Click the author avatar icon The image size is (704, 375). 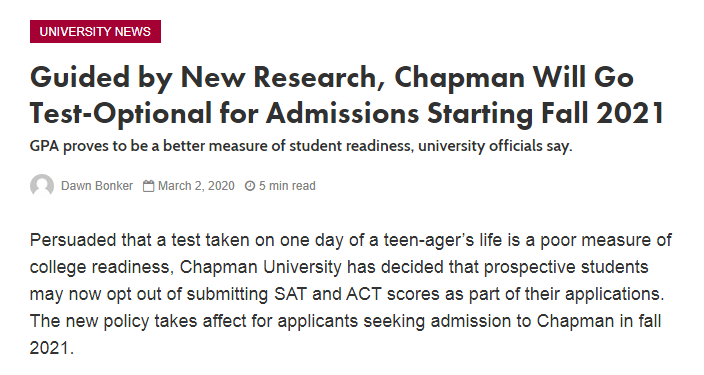pos(42,185)
